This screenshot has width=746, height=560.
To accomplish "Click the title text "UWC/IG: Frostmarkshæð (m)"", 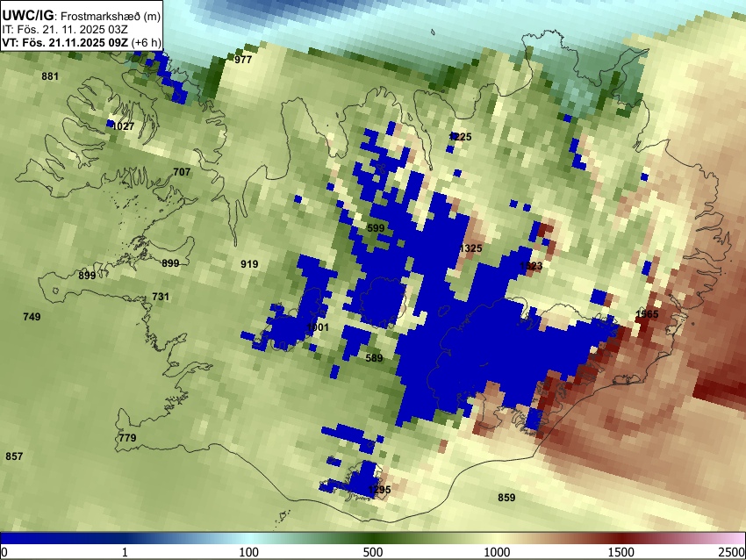I will 82,16.
